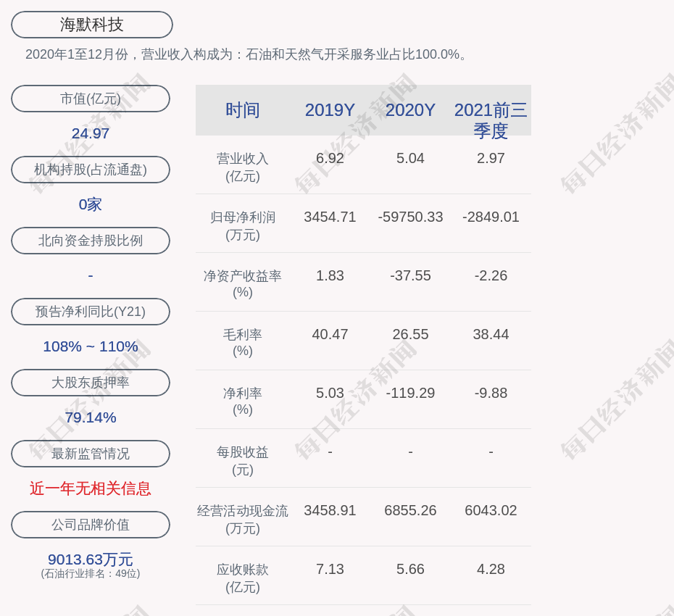The height and width of the screenshot is (616, 674).
Task: Select the institutional holding value 0家
Action: (91, 204)
